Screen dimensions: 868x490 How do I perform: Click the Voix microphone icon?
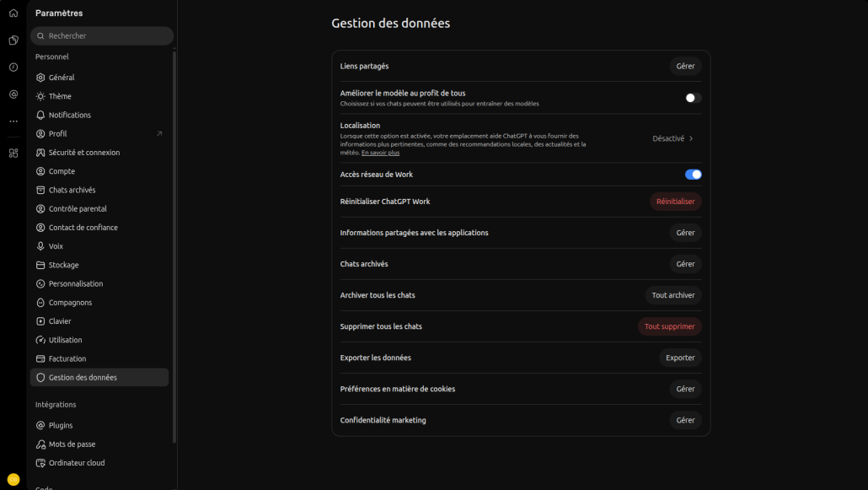click(40, 246)
